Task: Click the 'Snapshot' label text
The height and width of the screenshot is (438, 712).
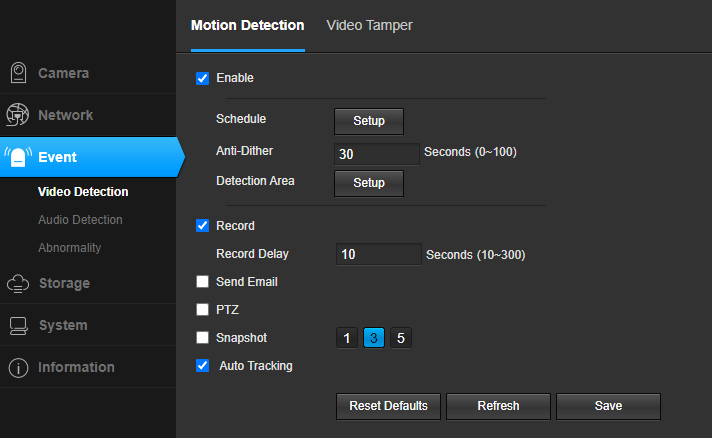Action: [x=242, y=338]
